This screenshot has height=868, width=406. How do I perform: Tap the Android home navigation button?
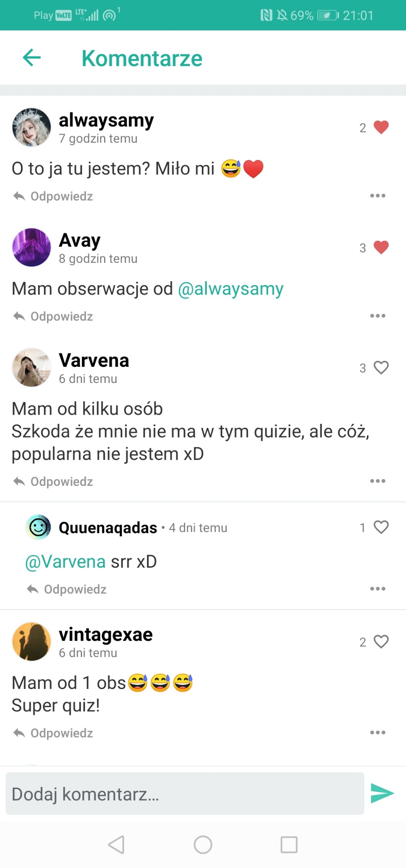coord(203,845)
